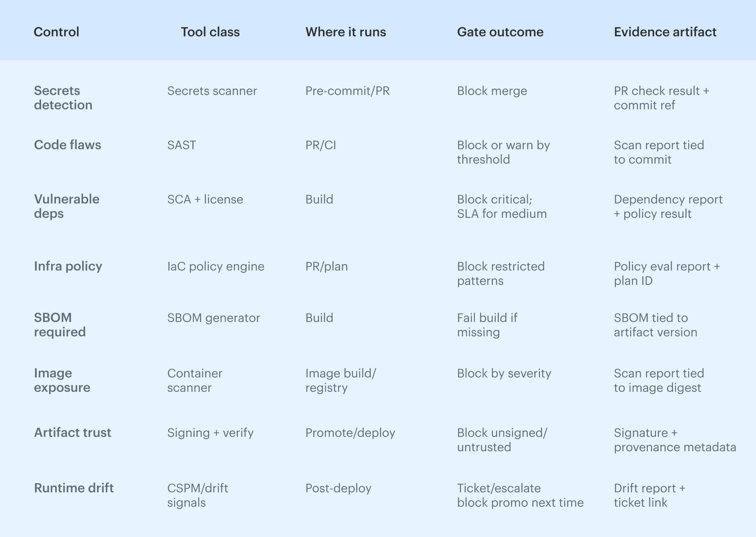
Task: Select the Pre-commit/PR cell
Action: click(347, 91)
